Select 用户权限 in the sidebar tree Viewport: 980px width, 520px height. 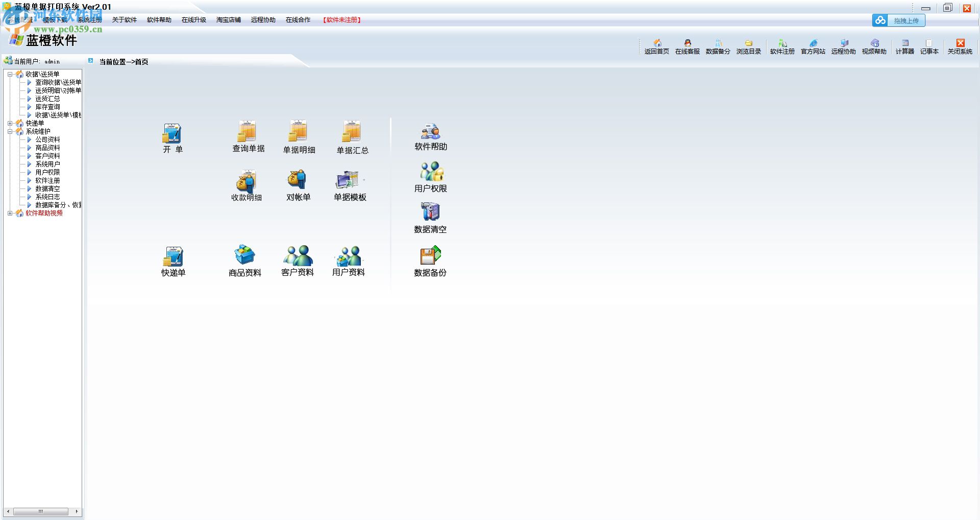[x=47, y=172]
